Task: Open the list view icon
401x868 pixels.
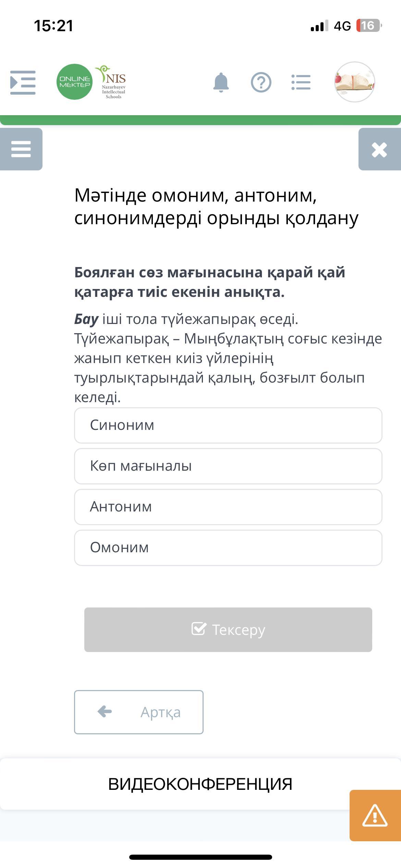Action: [301, 83]
